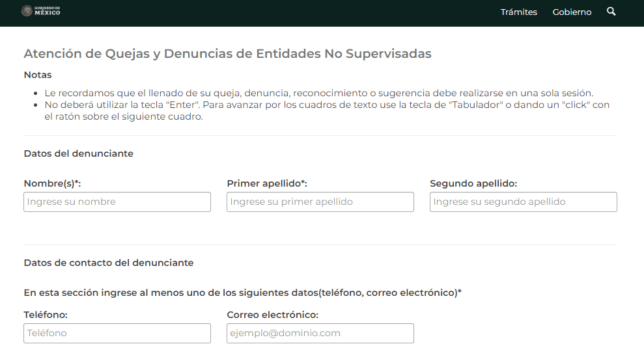Open the Trámites menu item
This screenshot has width=644, height=357.
pos(518,12)
